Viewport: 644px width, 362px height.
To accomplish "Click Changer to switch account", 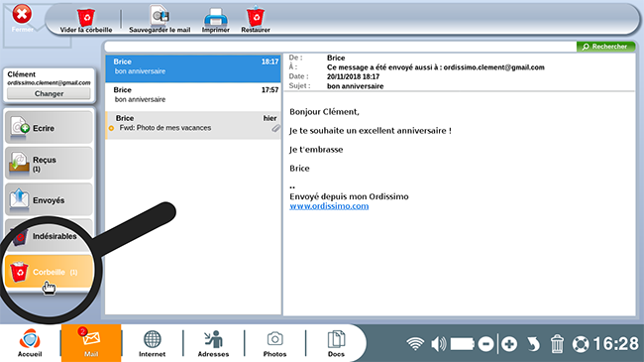I will tap(49, 94).
